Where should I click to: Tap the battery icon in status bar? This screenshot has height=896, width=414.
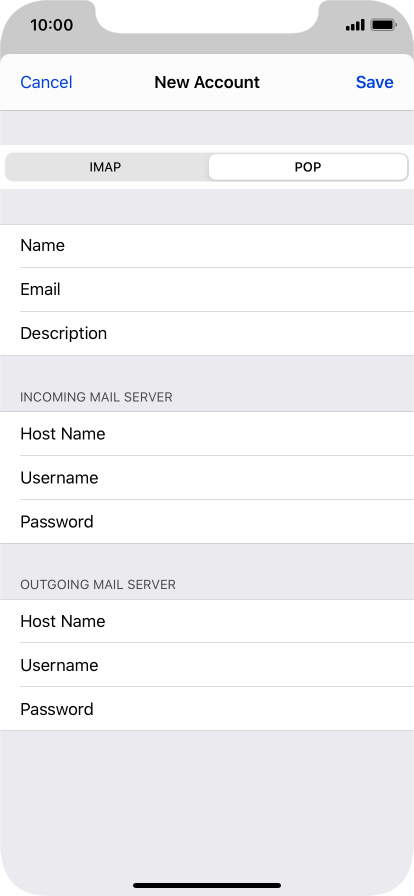pyautogui.click(x=383, y=25)
